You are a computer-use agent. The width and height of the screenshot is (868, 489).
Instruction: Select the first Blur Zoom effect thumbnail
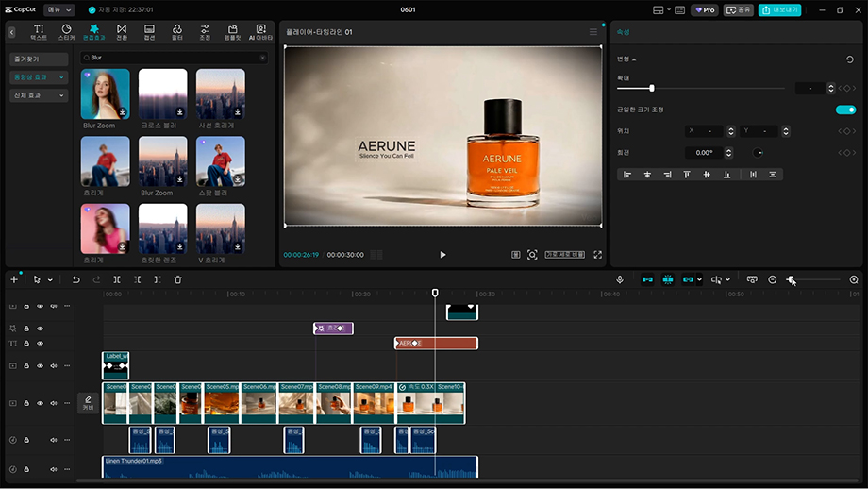tap(105, 94)
